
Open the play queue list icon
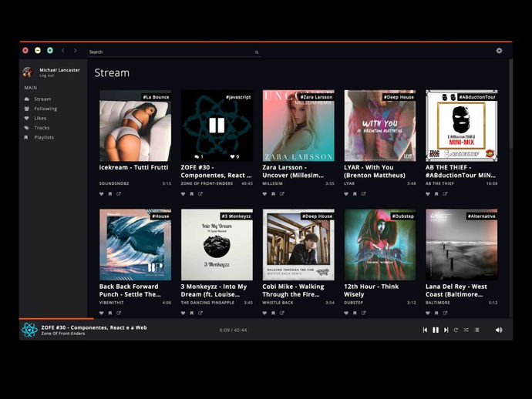point(477,330)
